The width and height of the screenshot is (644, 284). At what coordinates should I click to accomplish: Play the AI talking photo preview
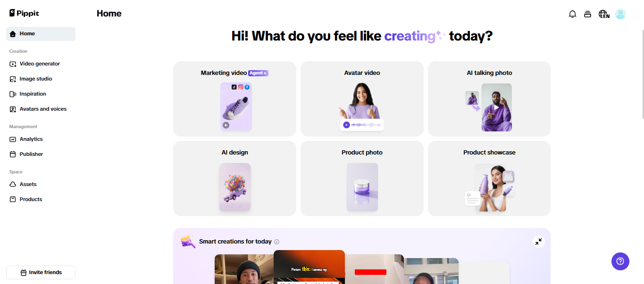click(496, 107)
